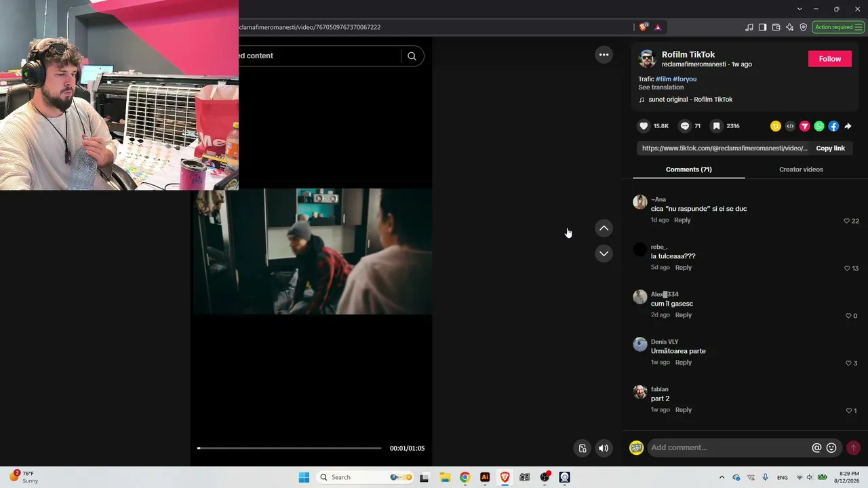Open the Leo AI sparkle icon
868x488 pixels.
[x=789, y=27]
